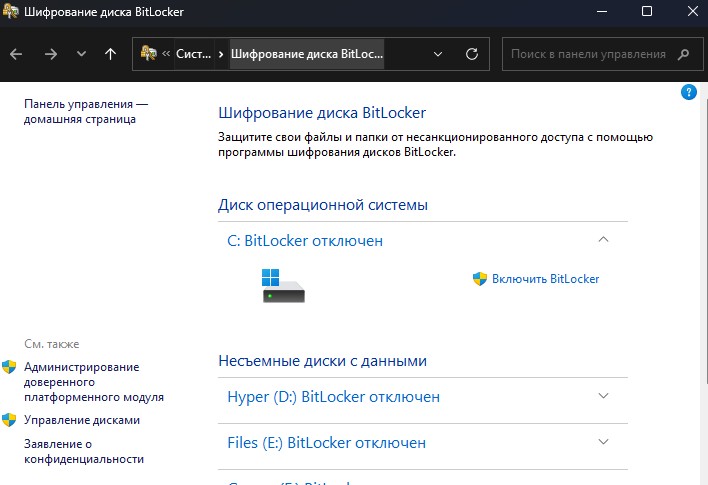
Task: Click breadcrumb separator arrow after 'Сист...'
Action: point(221,54)
